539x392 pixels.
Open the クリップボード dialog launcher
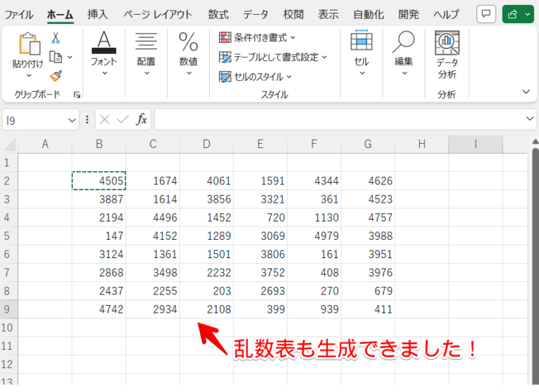pos(77,95)
